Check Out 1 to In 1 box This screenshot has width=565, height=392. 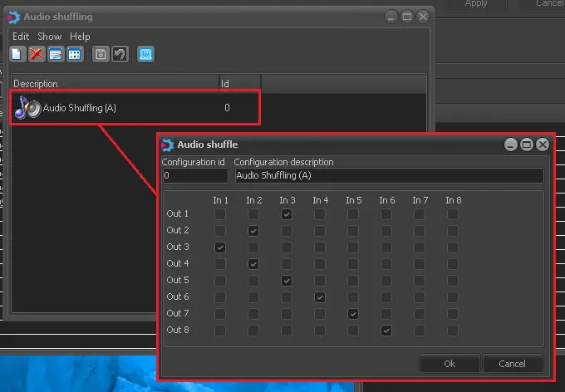click(220, 214)
